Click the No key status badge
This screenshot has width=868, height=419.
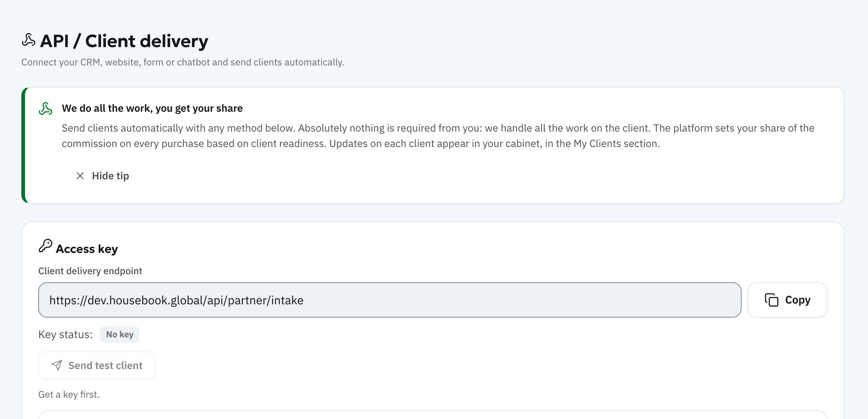coord(120,335)
